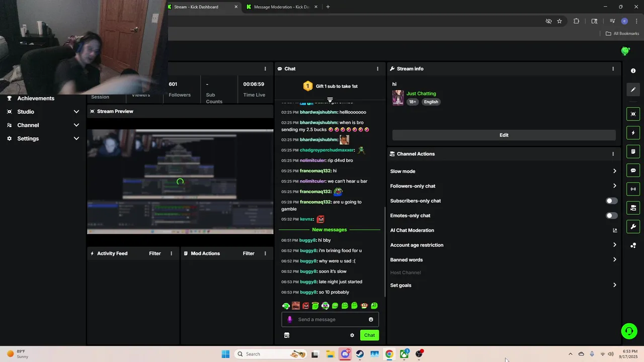Expand Followers-only chat options
The width and height of the screenshot is (644, 362).
coord(614,186)
